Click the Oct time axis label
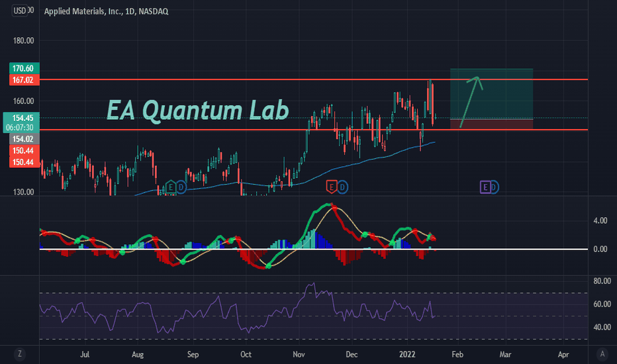 click(x=246, y=355)
